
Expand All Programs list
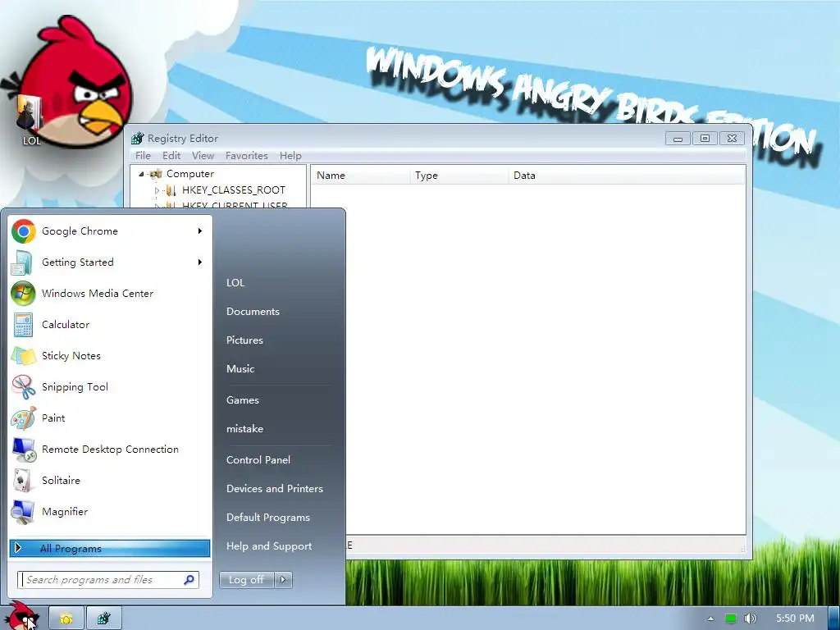pos(110,548)
